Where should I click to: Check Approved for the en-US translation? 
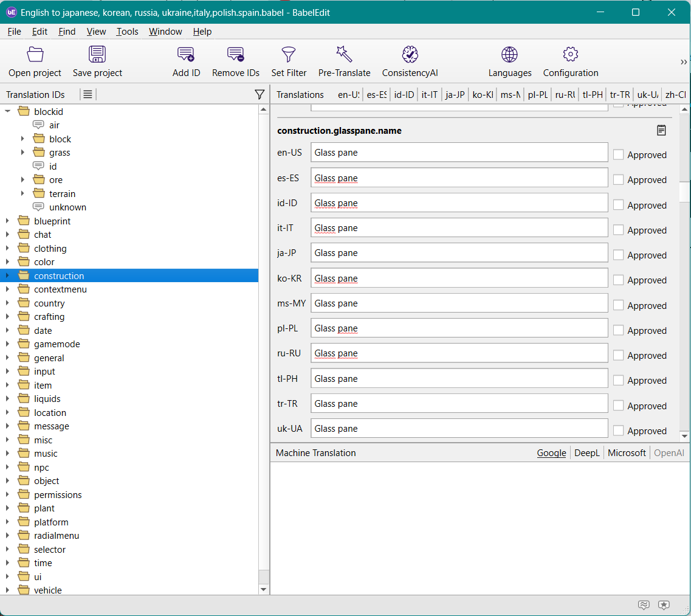coord(619,155)
